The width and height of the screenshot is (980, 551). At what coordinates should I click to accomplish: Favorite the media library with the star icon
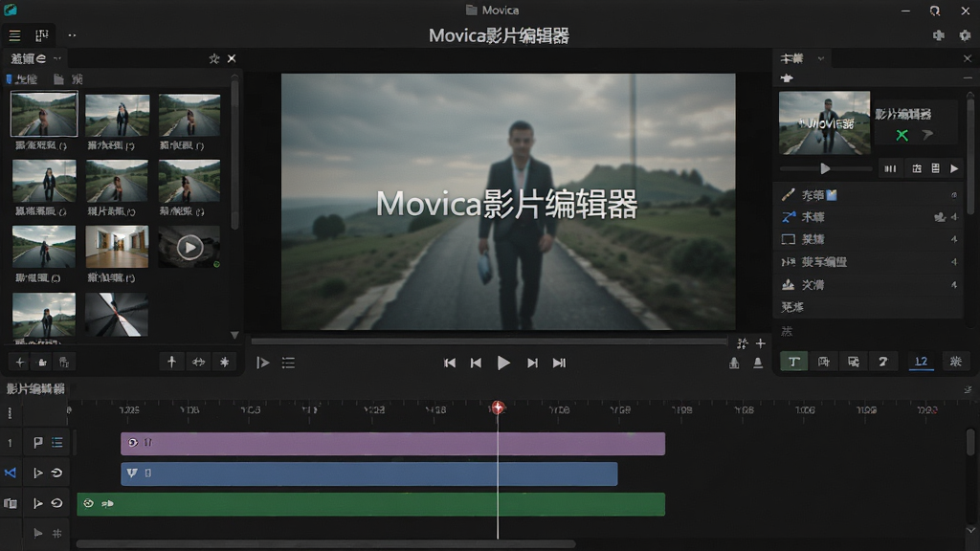pos(214,58)
